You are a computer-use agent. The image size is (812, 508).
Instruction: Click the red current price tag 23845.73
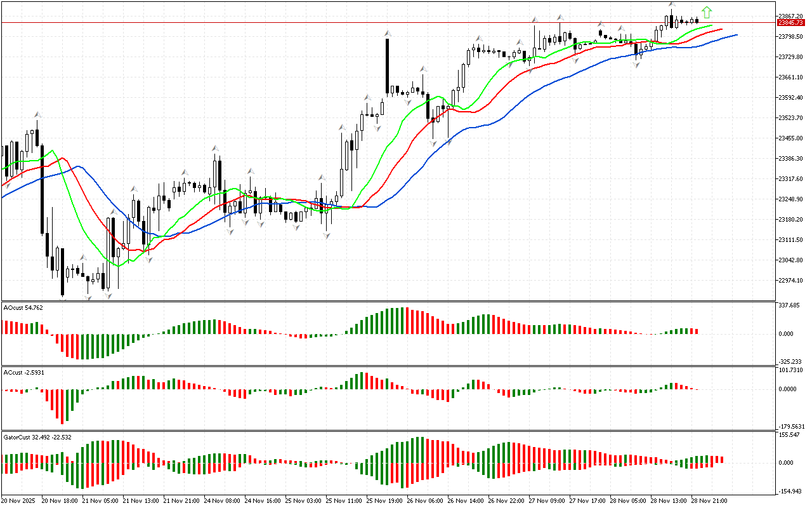(790, 23)
